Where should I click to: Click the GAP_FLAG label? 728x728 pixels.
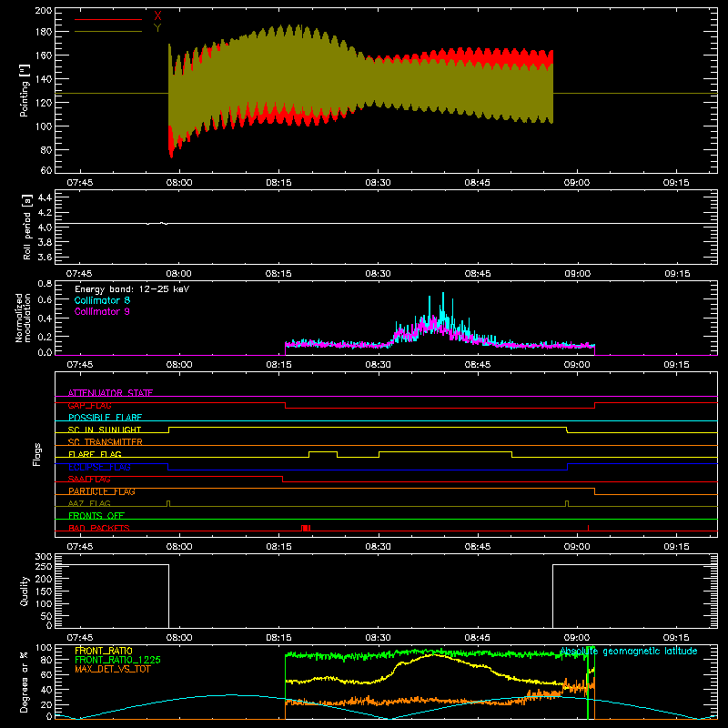click(x=89, y=405)
